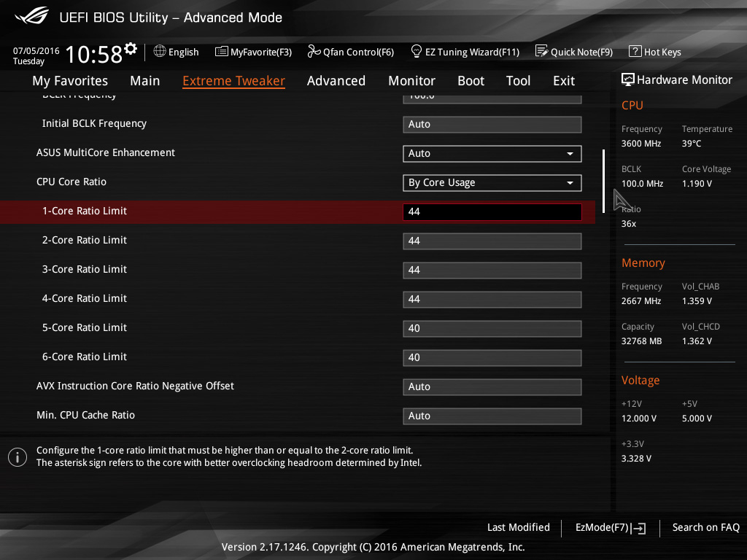
Task: Edit the 6-Core Ratio Limit field
Action: [x=492, y=357]
